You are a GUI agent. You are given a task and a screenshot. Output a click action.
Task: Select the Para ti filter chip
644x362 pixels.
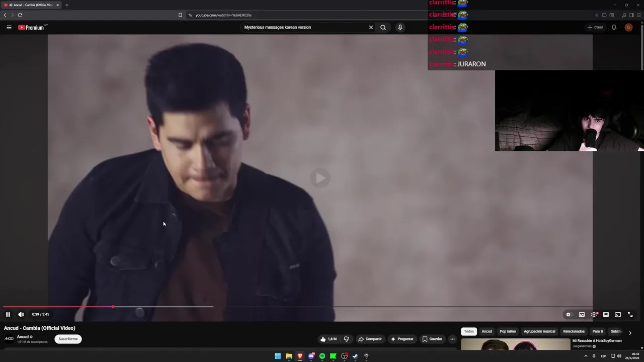[x=598, y=331]
